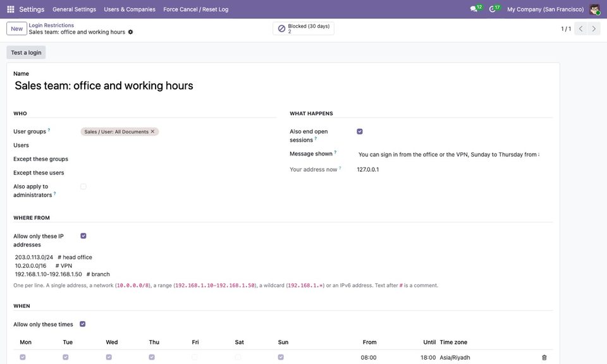The image size is (607, 364).
Task: Toggle Allow only these times checkbox
Action: (82, 324)
